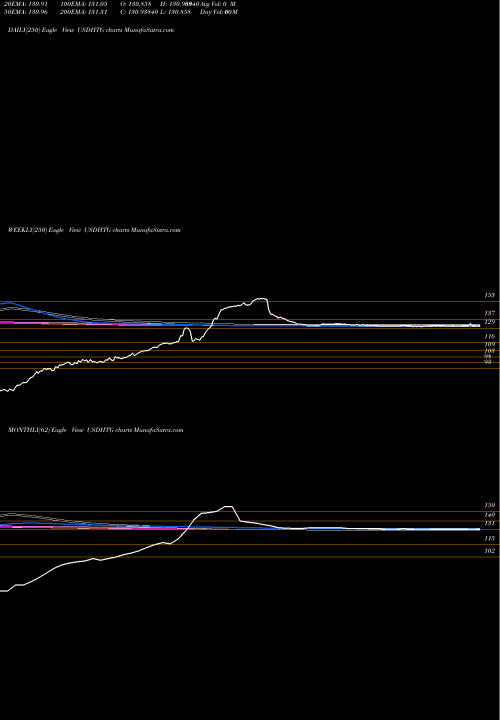Click the 149 price label on monthly chart
Image resolution: width=500 pixels, height=720 pixels.
[x=489, y=515]
